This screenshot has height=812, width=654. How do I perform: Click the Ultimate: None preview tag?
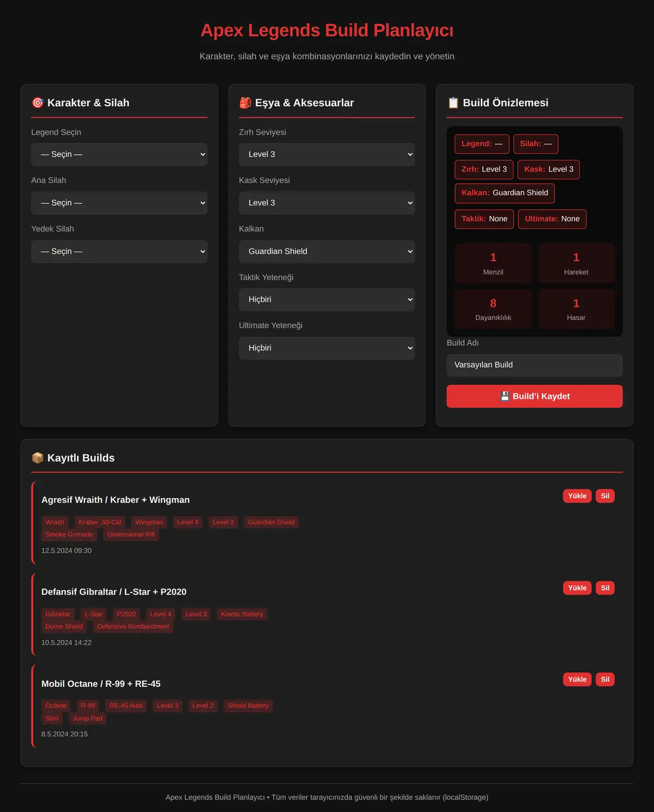coord(552,219)
